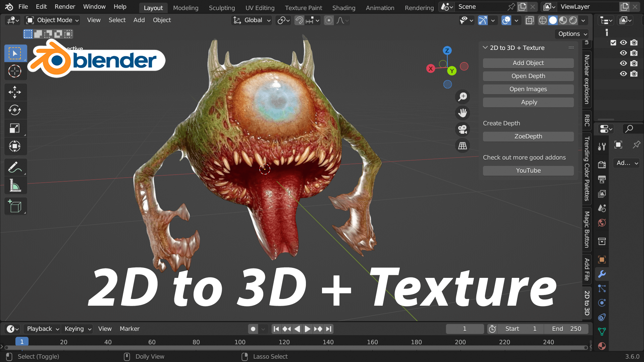Open the Material Properties tab
The height and width of the screenshot is (362, 644).
pyautogui.click(x=602, y=346)
